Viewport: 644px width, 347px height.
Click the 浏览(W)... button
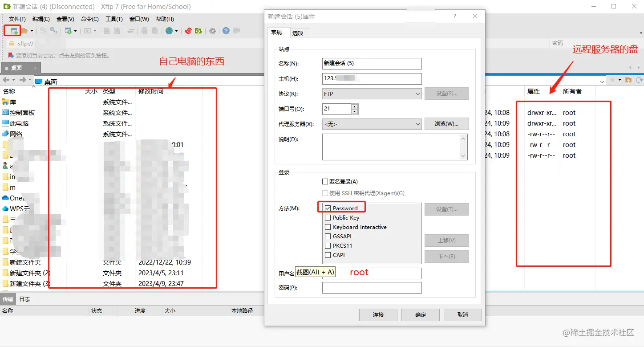447,124
